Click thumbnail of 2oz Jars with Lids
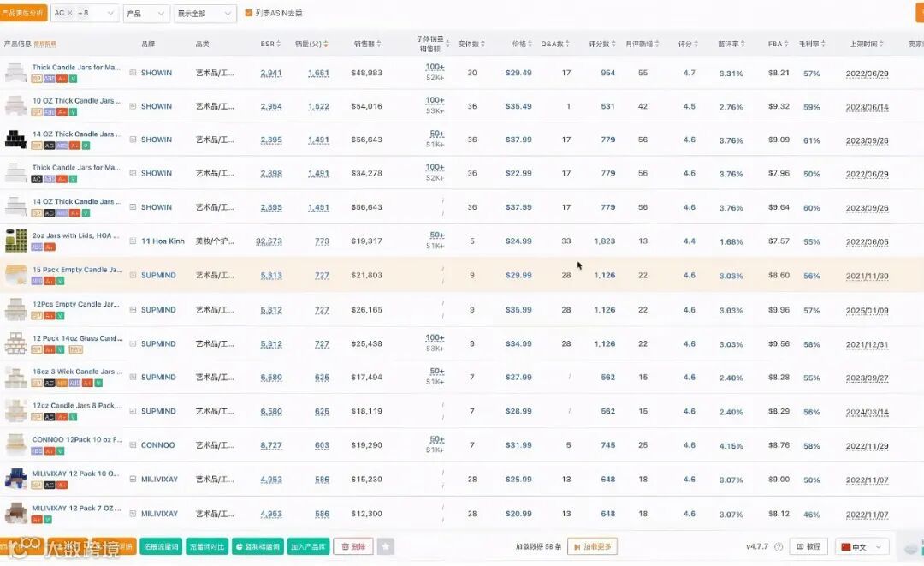The height and width of the screenshot is (566, 924). [x=15, y=241]
